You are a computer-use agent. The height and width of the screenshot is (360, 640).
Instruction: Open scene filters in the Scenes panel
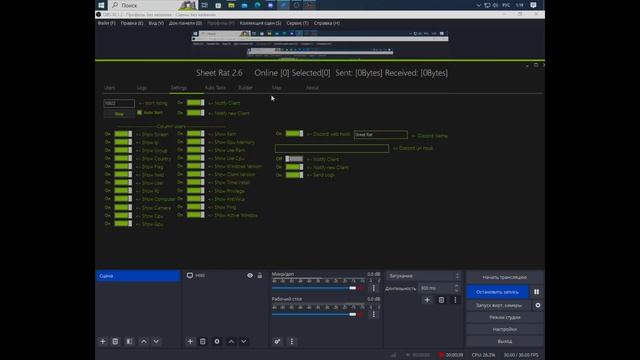point(129,341)
